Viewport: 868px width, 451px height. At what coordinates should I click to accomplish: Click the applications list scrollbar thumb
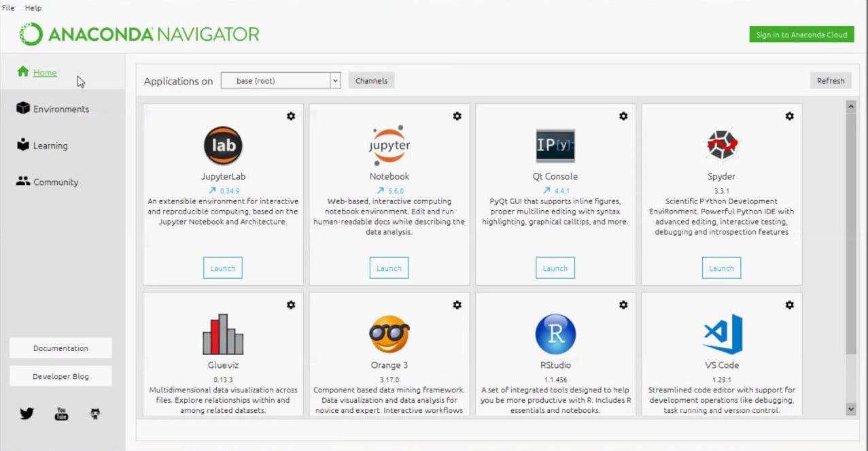pos(851,233)
